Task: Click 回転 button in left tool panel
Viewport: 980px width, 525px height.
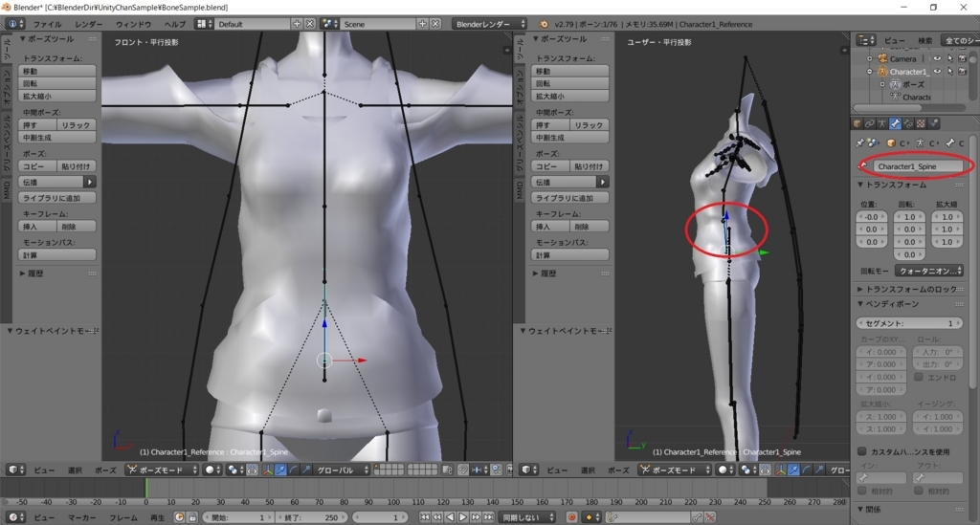Action: (56, 83)
